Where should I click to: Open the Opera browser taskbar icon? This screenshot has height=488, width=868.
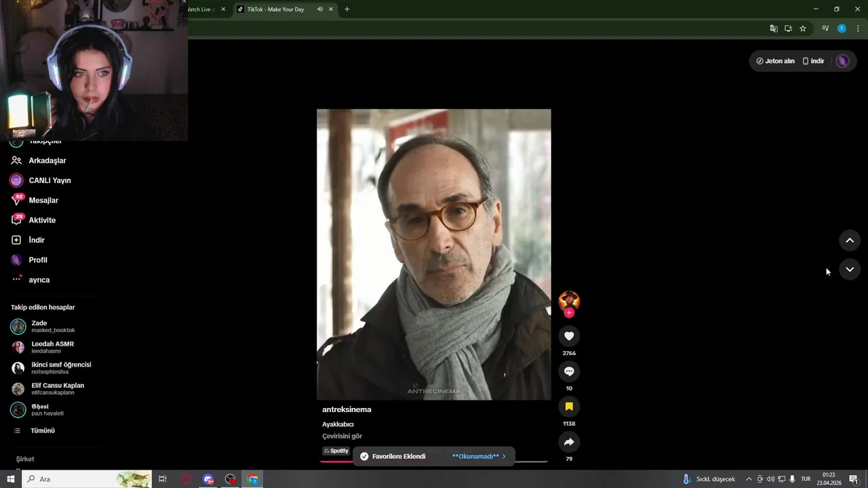[186, 479]
